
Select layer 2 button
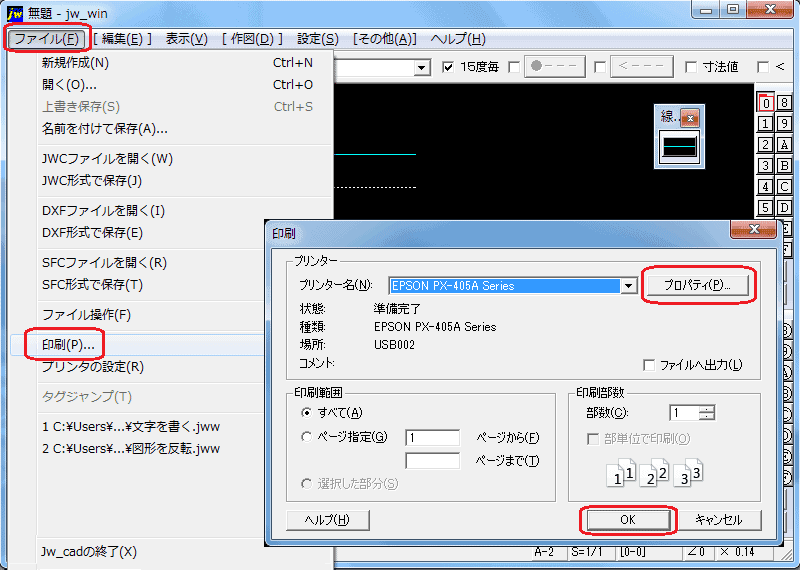tap(765, 145)
